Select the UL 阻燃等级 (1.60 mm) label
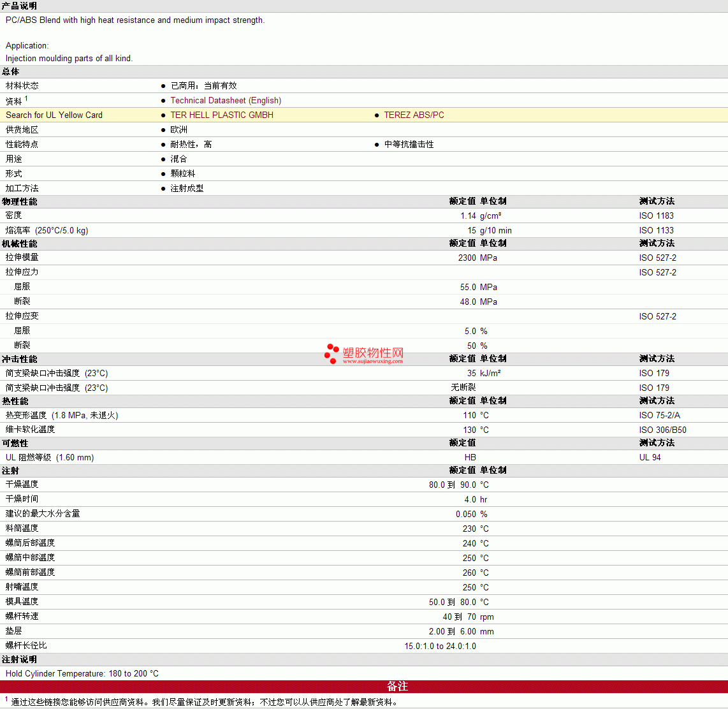 (x=50, y=458)
